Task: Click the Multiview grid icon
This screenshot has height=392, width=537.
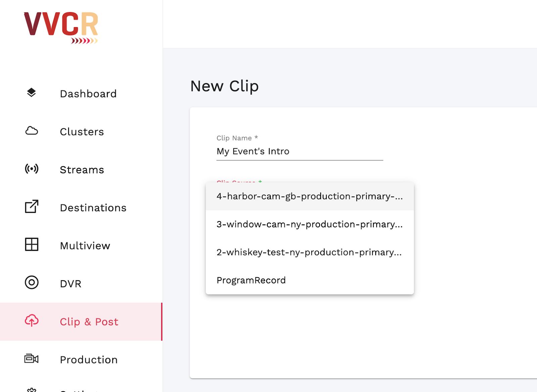Action: tap(32, 244)
